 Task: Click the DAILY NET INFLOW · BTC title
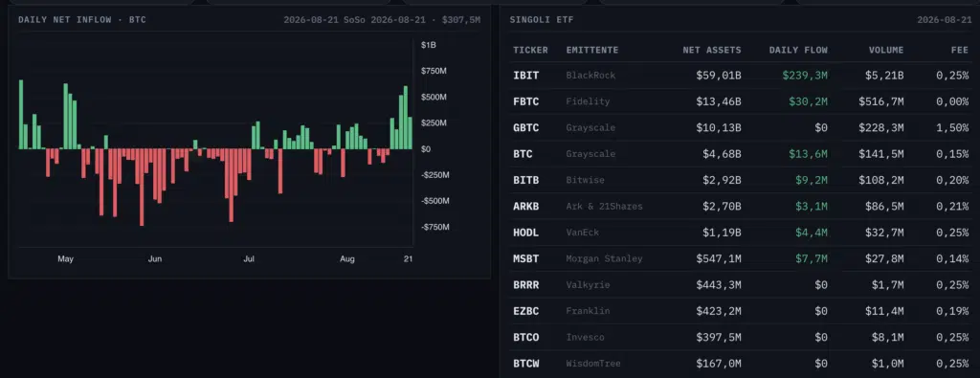(x=82, y=20)
